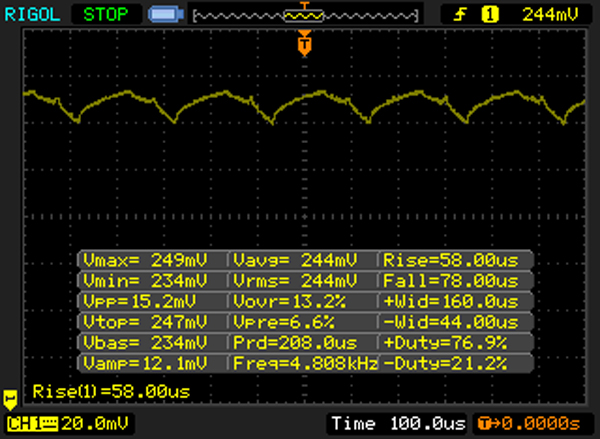
Task: Click the 20.0mV vertical scale value
Action: [x=95, y=424]
